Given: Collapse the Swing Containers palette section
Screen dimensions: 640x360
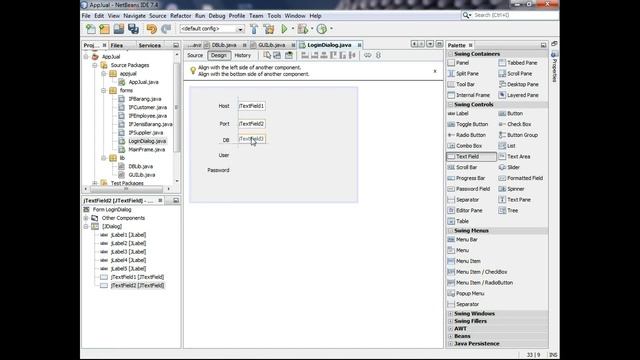Looking at the screenshot, I should click(x=451, y=54).
